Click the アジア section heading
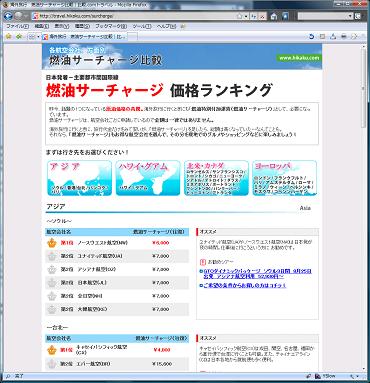 (x=56, y=207)
